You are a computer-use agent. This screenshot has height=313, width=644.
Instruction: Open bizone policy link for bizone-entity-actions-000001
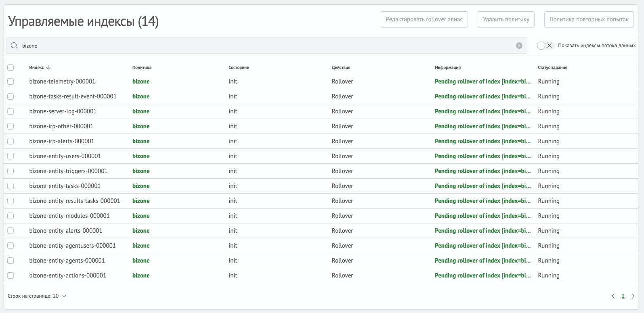click(x=141, y=275)
